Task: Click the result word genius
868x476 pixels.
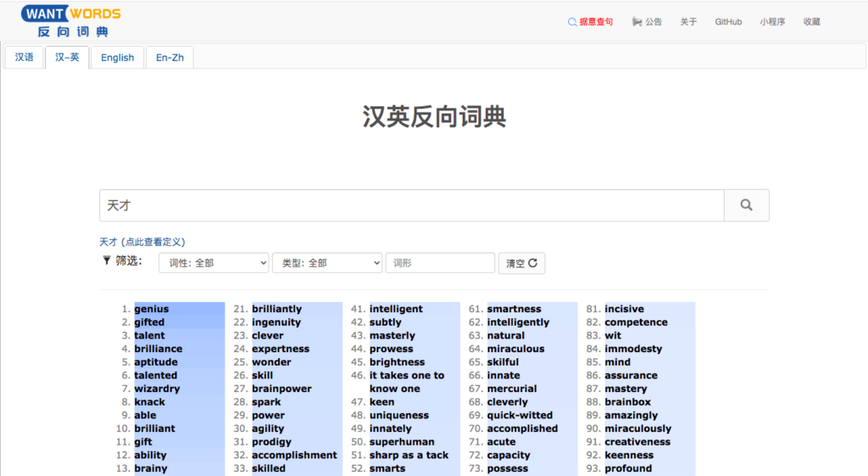Action: click(151, 309)
